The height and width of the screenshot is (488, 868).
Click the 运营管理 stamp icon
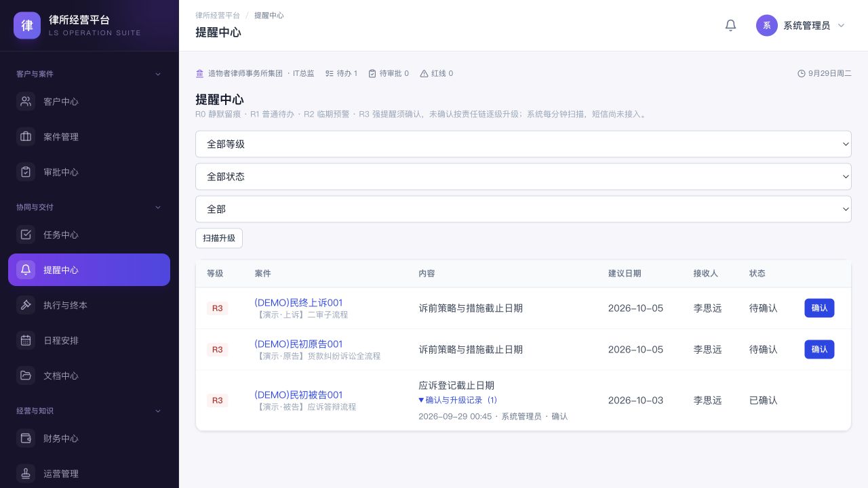26,473
